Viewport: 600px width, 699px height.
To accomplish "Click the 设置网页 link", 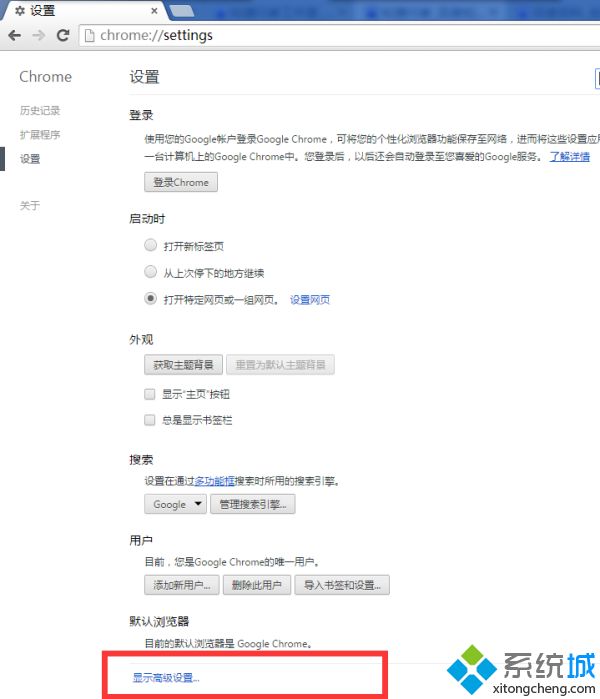I will click(310, 300).
